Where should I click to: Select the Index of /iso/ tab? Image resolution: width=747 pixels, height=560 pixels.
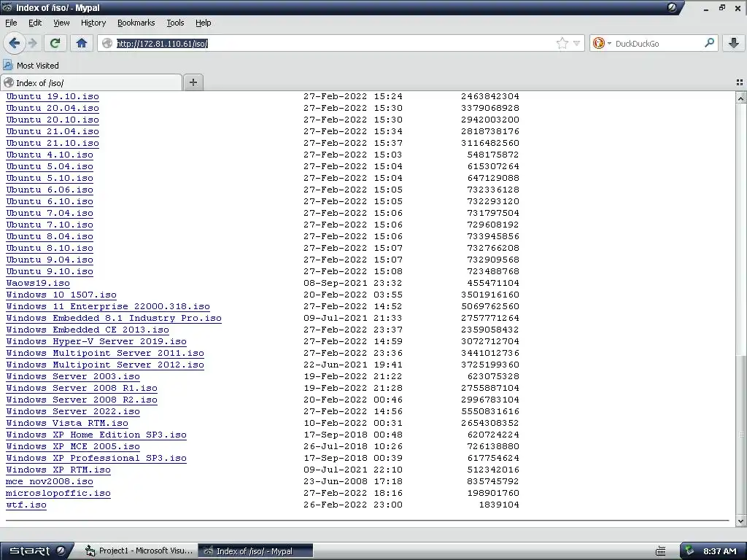[x=91, y=83]
